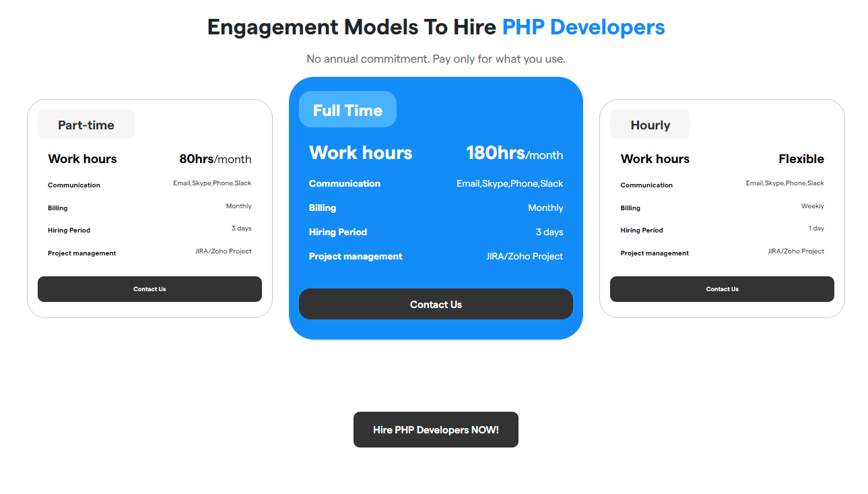Click Billing label in Full Time card

[x=323, y=208]
